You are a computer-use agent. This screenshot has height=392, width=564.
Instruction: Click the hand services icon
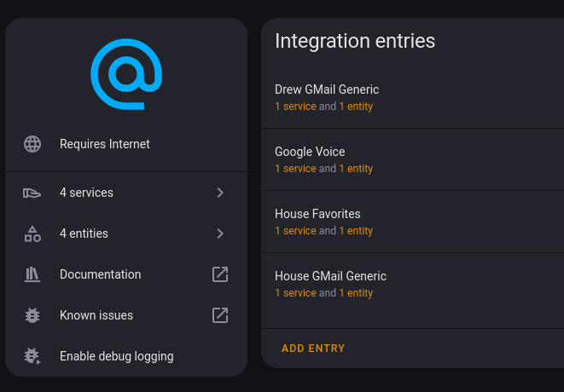tap(32, 193)
